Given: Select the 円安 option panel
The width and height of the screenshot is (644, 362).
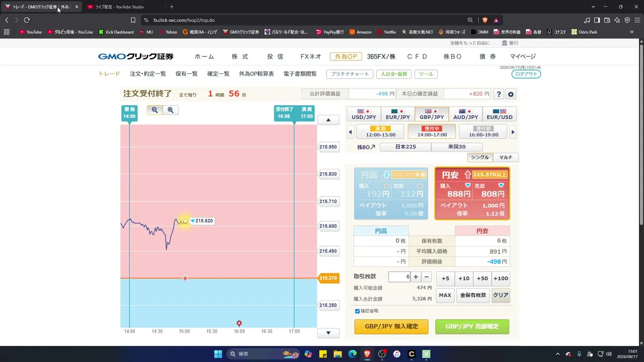Looking at the screenshot, I should pos(472,194).
